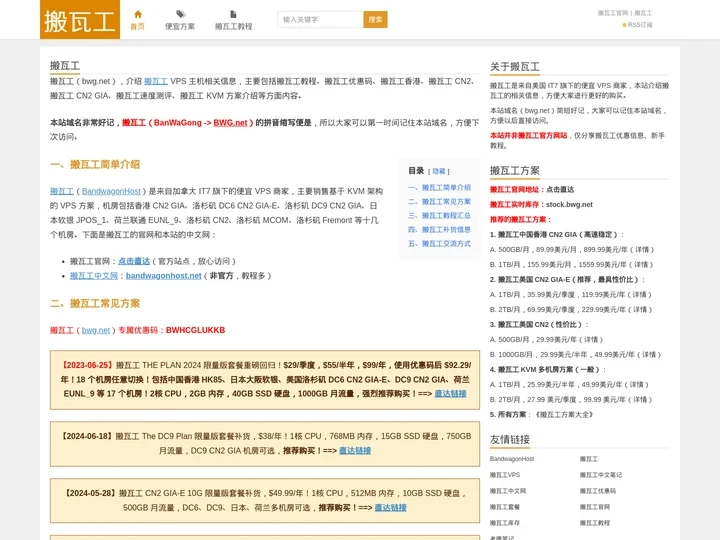Click the home icon in navigation
This screenshot has width=720, height=540.
138,14
